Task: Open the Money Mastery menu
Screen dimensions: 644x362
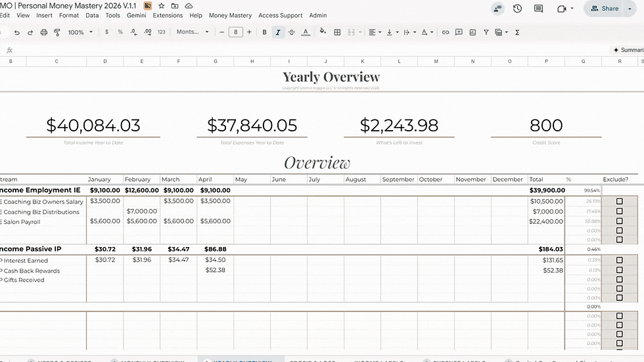Action: [230, 15]
